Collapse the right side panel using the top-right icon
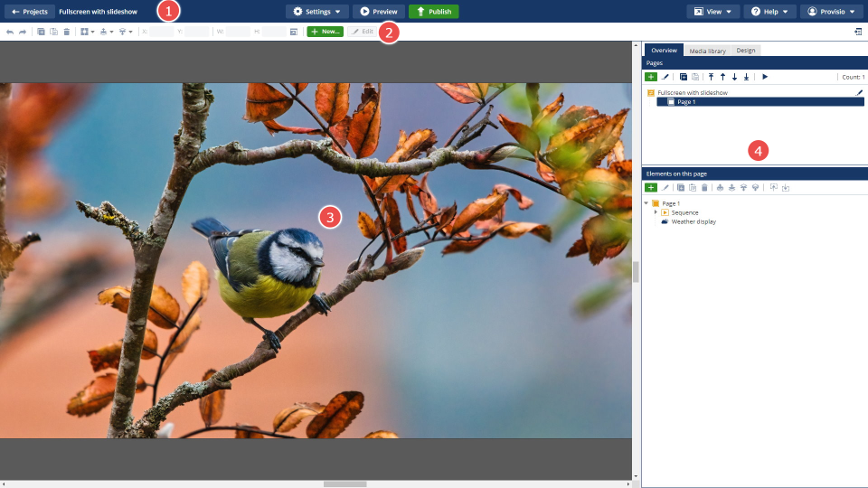The height and width of the screenshot is (488, 868). point(857,32)
